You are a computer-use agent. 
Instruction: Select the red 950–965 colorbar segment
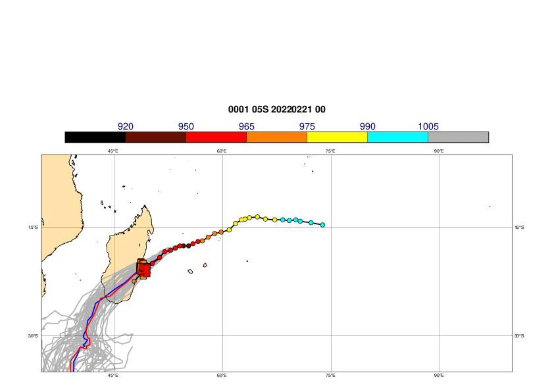click(216, 137)
